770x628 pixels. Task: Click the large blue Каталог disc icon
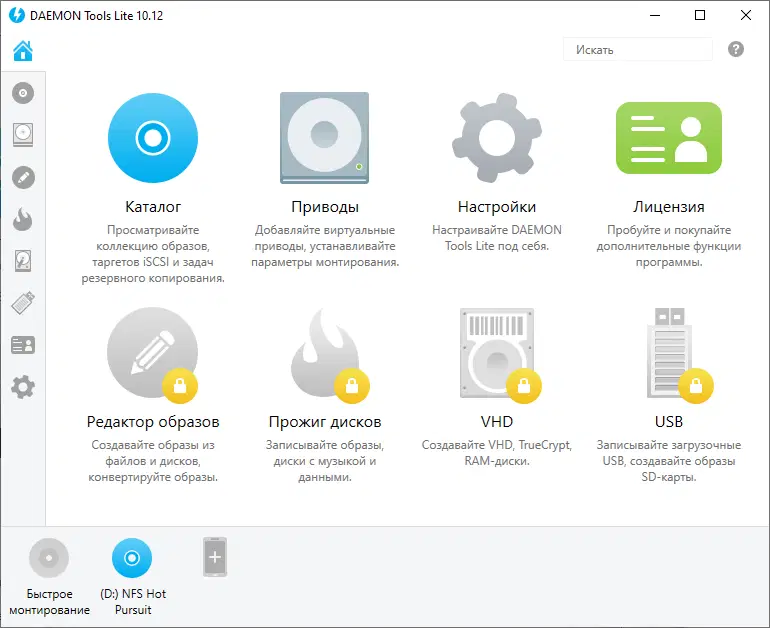click(153, 138)
